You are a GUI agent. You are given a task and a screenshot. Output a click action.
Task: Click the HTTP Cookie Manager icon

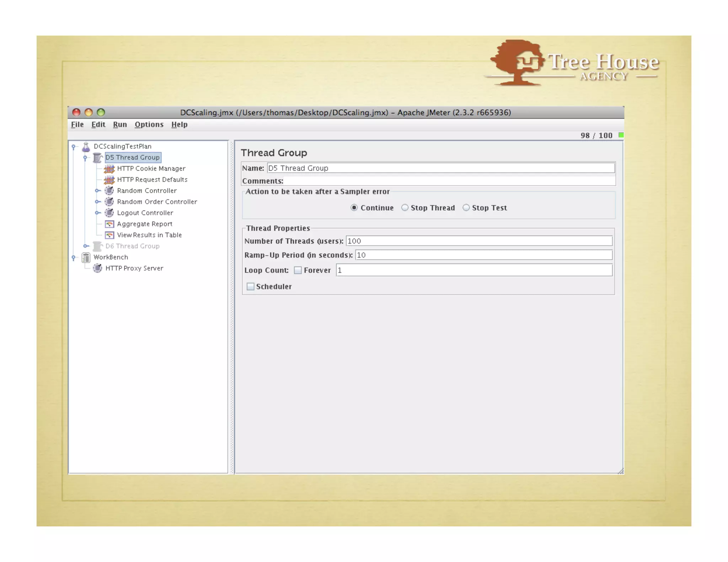tap(109, 169)
